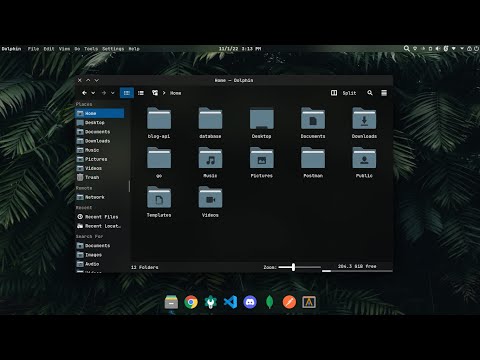Click the power icon in top bar
The height and width of the screenshot is (360, 480).
[476, 49]
